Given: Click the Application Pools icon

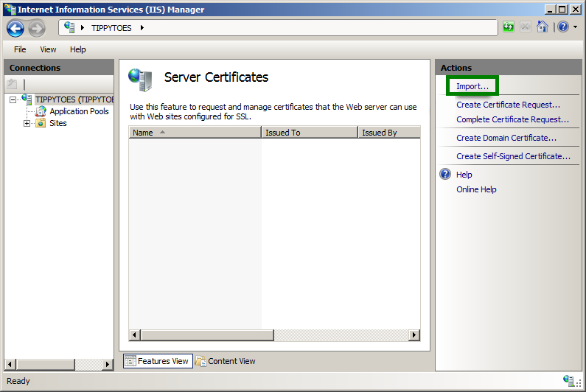Looking at the screenshot, I should click(41, 111).
